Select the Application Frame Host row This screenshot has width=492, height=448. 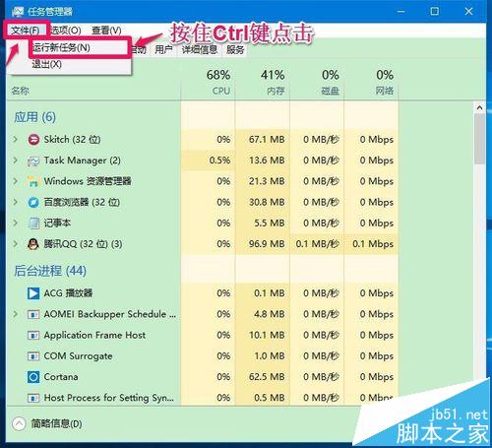coord(203,336)
